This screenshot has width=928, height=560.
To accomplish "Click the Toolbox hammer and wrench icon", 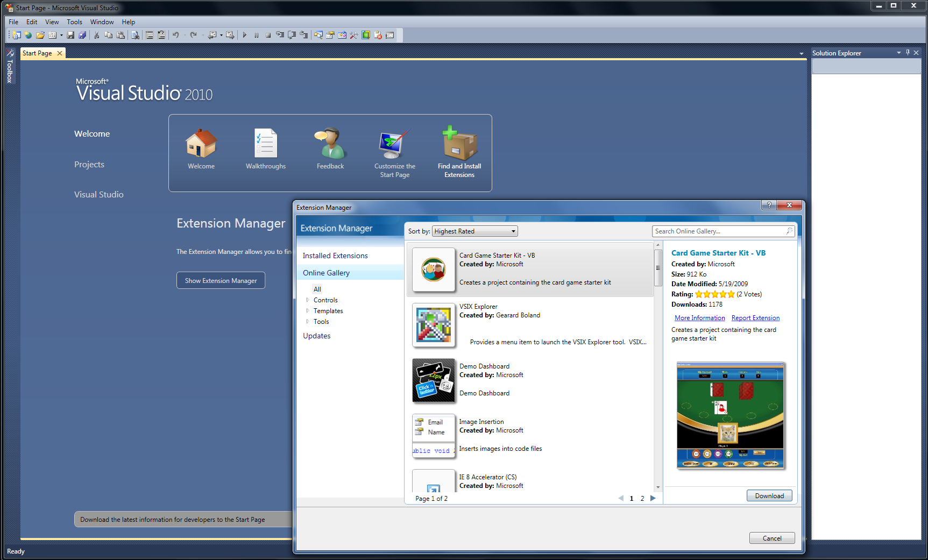I will [353, 35].
